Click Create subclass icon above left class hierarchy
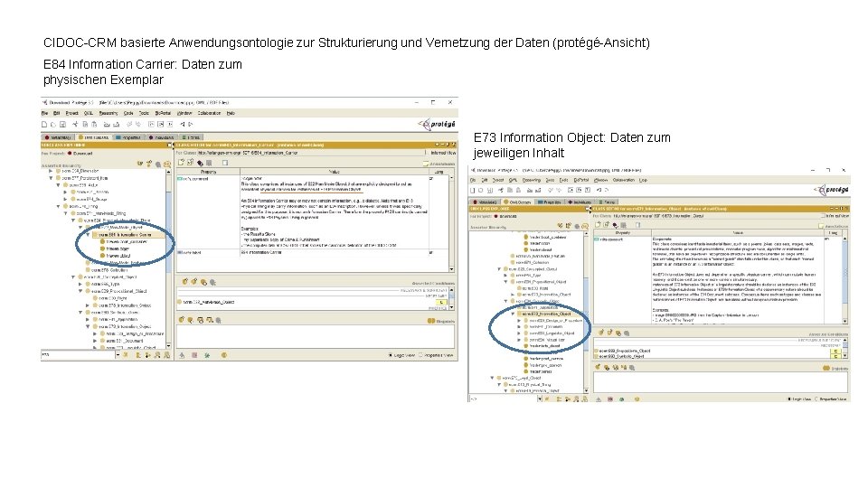Image resolution: width=868 pixels, height=488 pixels. tap(140, 164)
